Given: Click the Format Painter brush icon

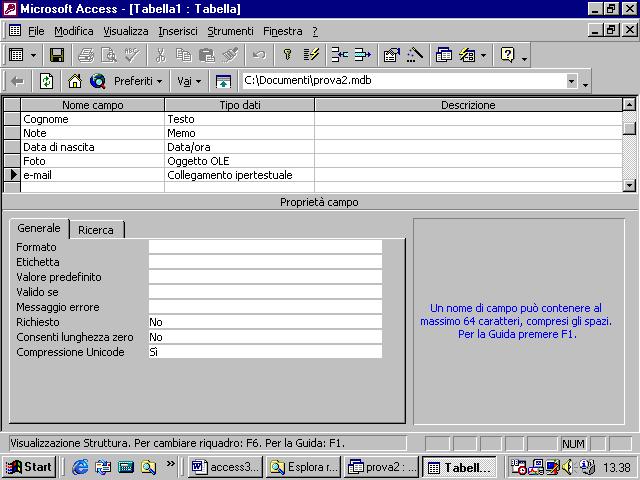Looking at the screenshot, I should (230, 55).
